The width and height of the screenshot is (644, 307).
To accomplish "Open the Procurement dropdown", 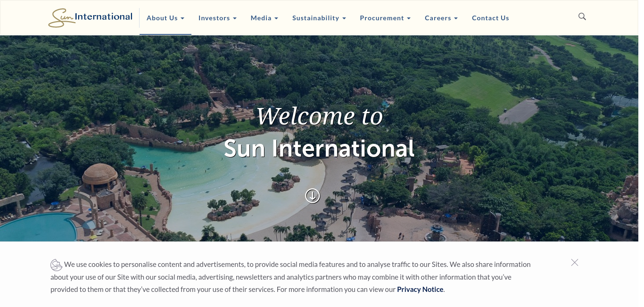I will [385, 18].
